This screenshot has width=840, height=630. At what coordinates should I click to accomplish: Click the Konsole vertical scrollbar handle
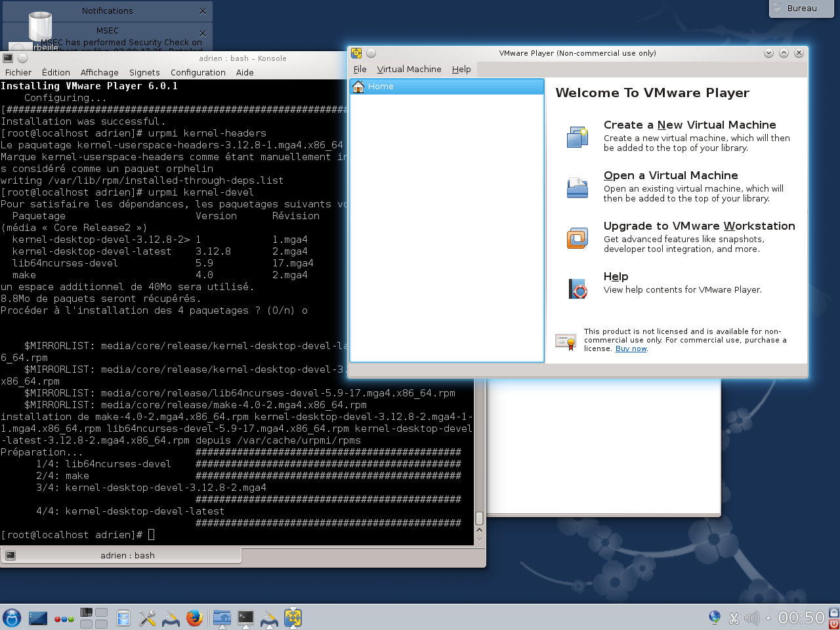pos(479,518)
